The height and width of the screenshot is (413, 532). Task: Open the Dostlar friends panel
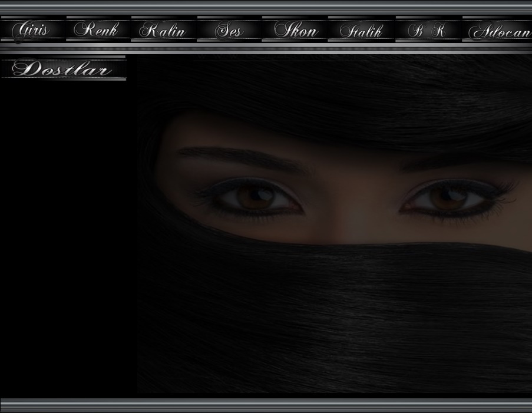63,69
